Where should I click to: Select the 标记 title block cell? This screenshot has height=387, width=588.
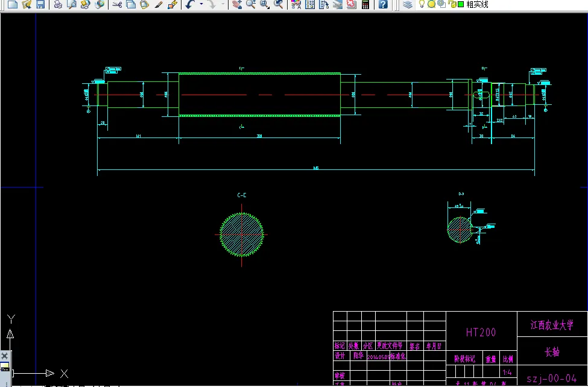340,346
